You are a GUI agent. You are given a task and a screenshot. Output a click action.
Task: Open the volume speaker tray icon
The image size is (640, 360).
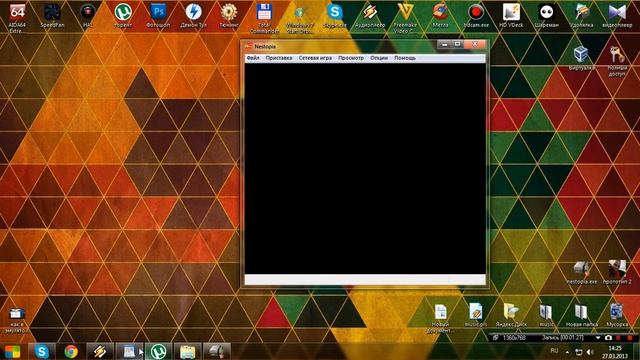coord(589,352)
